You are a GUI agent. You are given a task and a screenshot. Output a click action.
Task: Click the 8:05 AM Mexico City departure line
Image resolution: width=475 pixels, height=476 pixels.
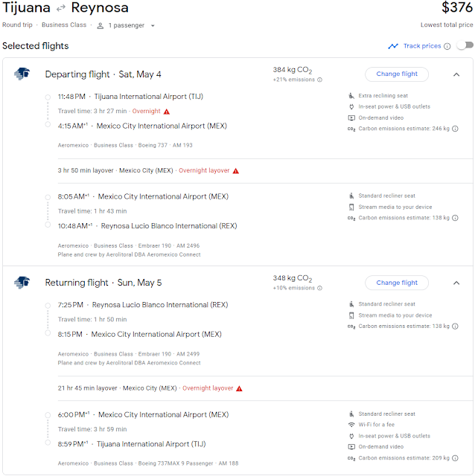click(x=143, y=196)
